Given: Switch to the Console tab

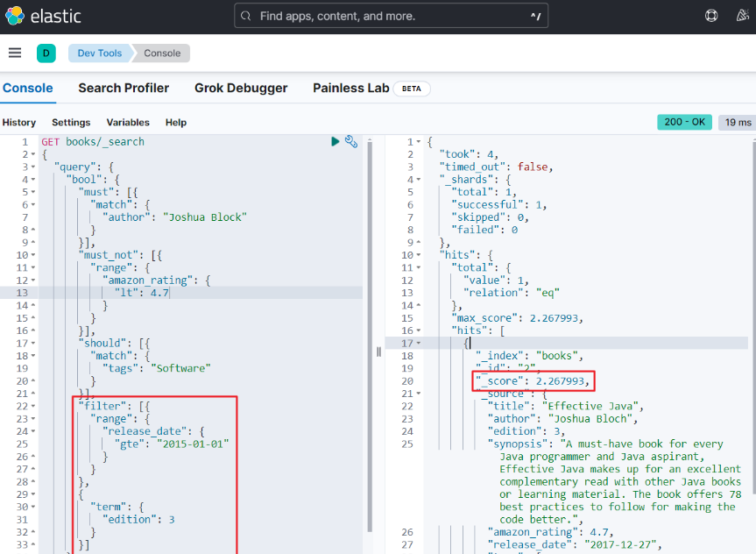Looking at the screenshot, I should (x=28, y=88).
